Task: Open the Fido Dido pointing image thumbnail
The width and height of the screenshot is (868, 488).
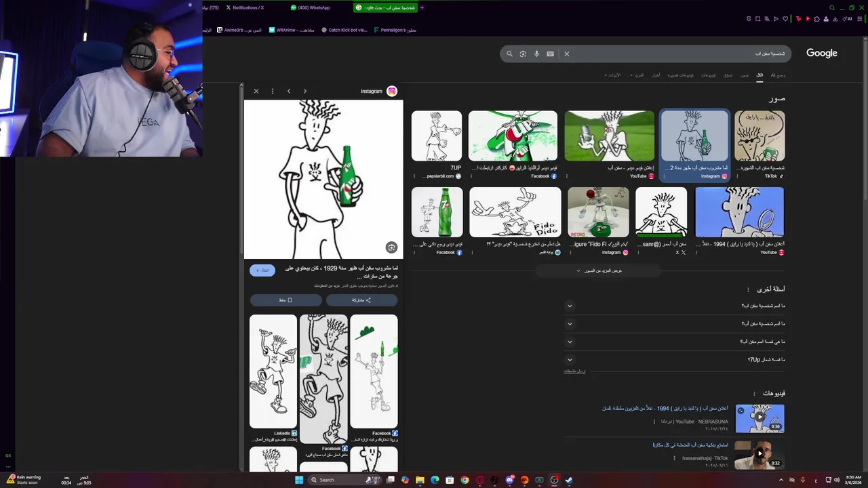Action: pos(515,212)
